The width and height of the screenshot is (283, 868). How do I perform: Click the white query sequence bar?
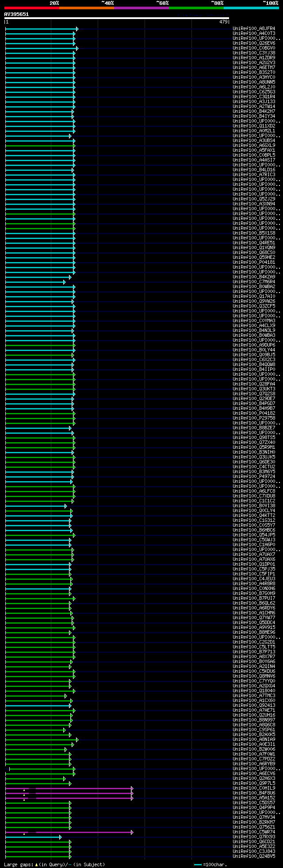pos(117,18)
